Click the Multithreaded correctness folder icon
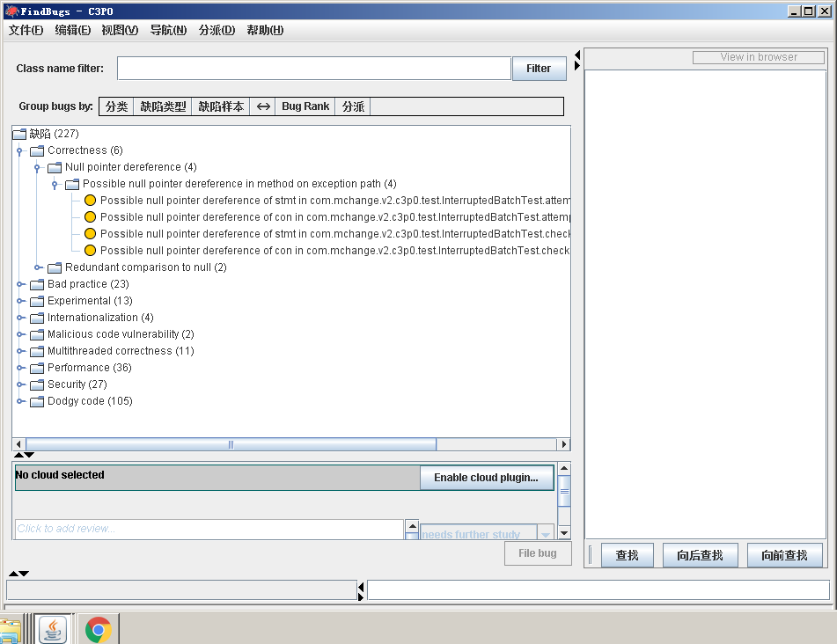The width and height of the screenshot is (837, 644). [x=37, y=351]
